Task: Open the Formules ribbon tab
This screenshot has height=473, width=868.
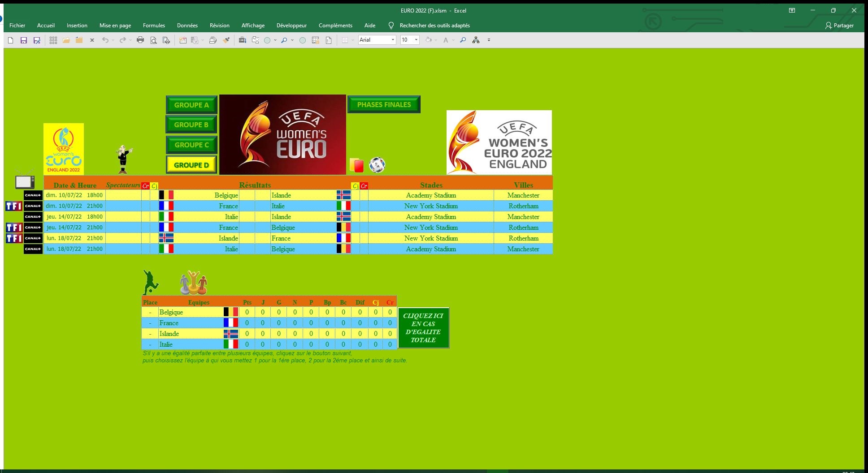Action: [154, 26]
